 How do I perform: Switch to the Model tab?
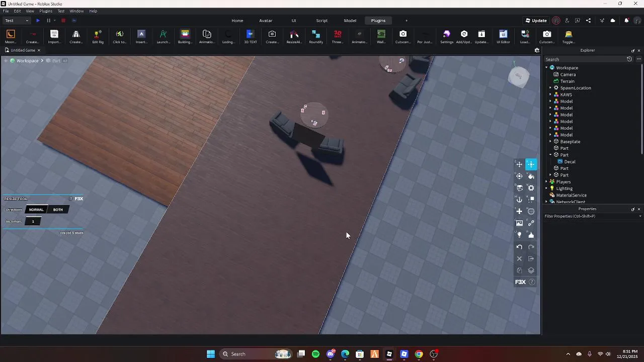(x=350, y=21)
